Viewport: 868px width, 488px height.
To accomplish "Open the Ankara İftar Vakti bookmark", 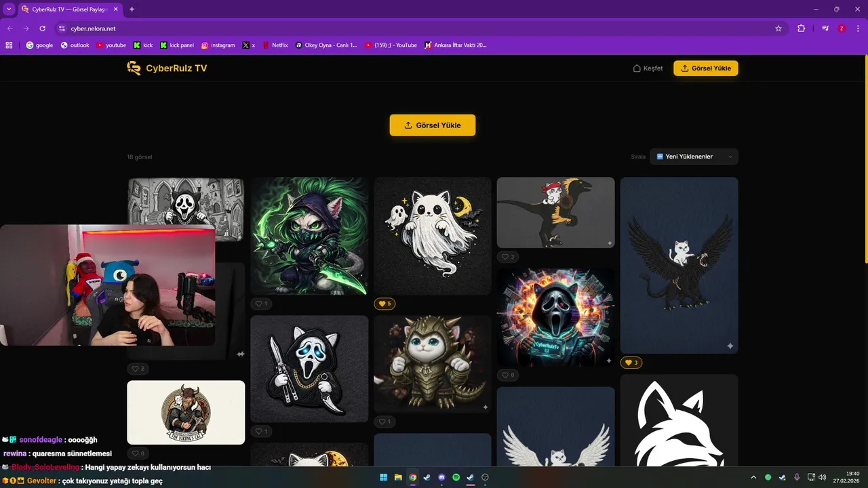I will 456,45.
